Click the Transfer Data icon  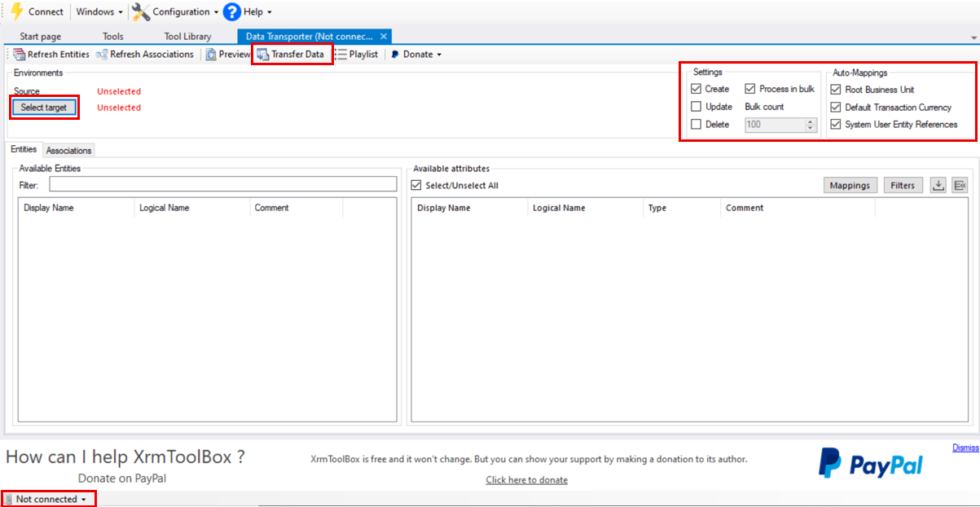(263, 55)
